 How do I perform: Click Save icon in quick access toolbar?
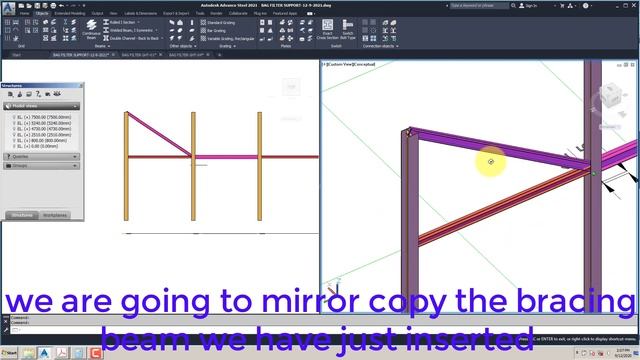pyautogui.click(x=37, y=6)
